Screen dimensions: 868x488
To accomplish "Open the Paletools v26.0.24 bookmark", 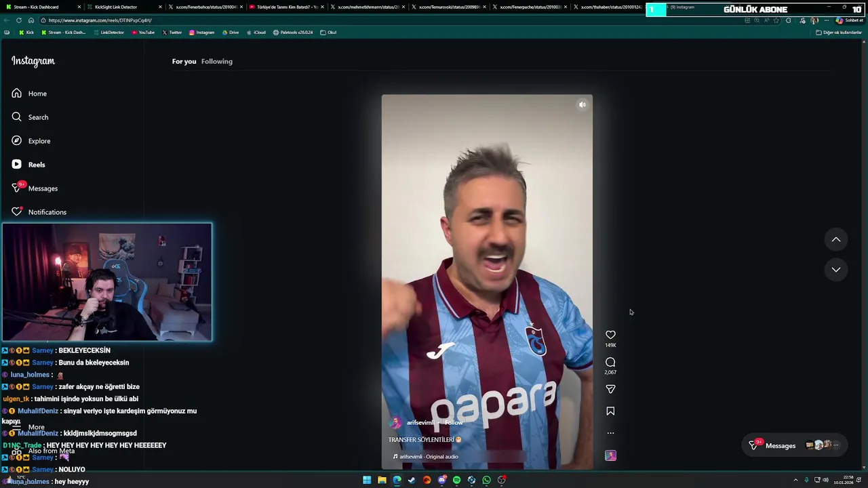I will click(x=293, y=33).
